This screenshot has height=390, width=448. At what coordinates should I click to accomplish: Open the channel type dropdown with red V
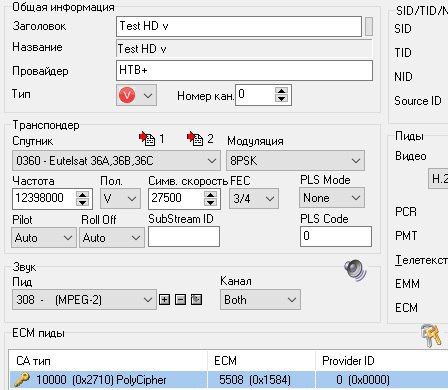(x=136, y=96)
